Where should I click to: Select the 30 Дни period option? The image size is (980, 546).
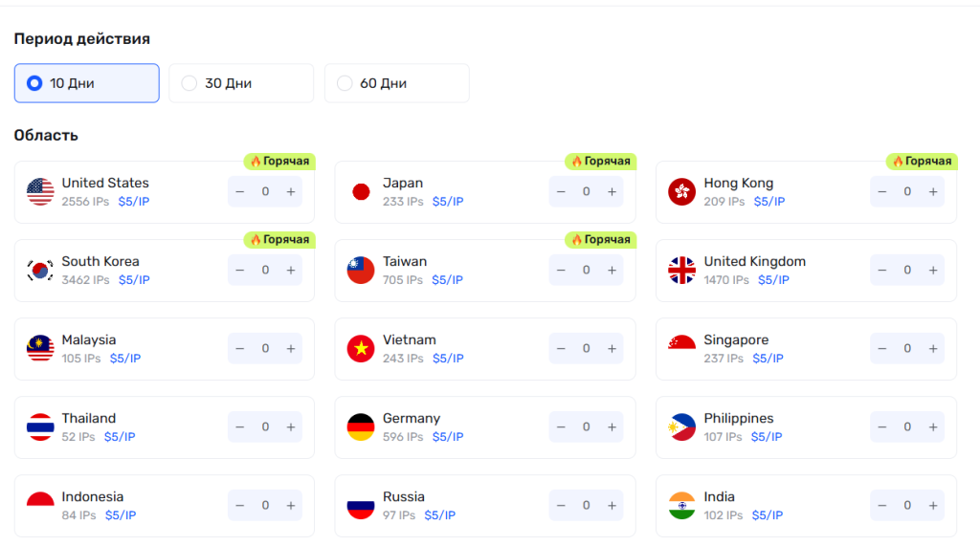point(241,83)
